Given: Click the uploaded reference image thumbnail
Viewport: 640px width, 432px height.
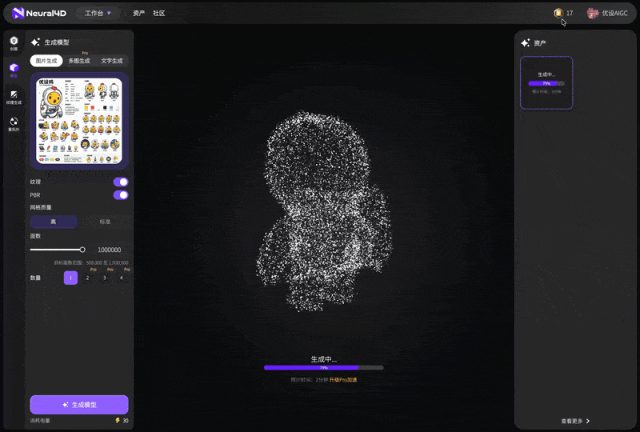Looking at the screenshot, I should click(79, 121).
